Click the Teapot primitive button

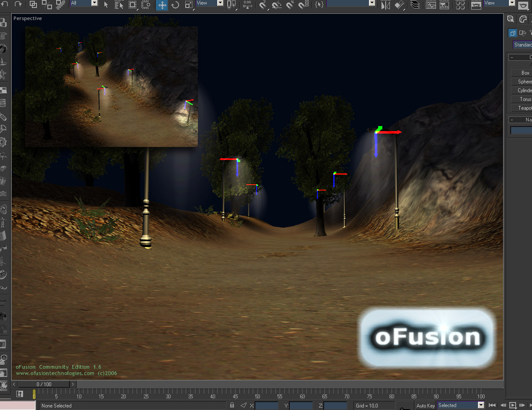(521, 108)
